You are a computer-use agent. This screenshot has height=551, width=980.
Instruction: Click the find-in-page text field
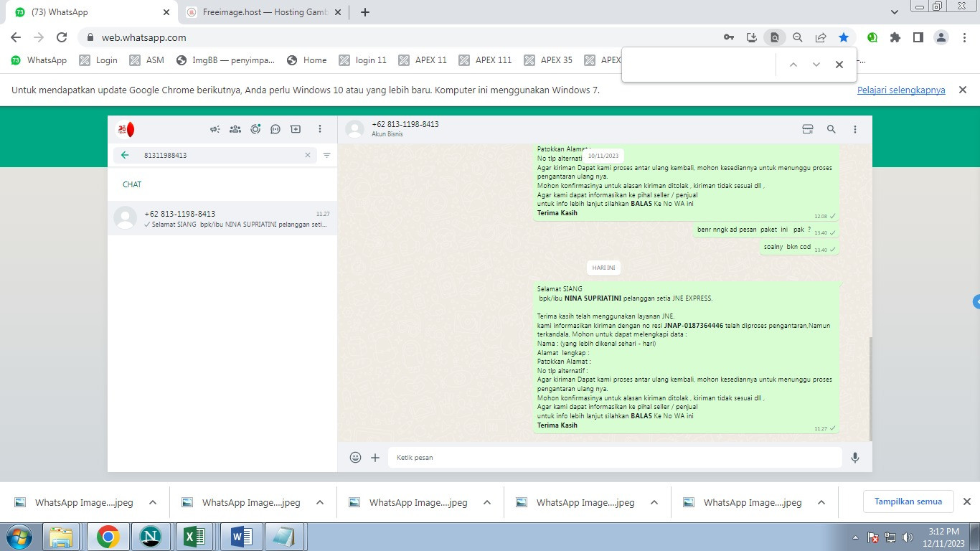click(x=699, y=65)
